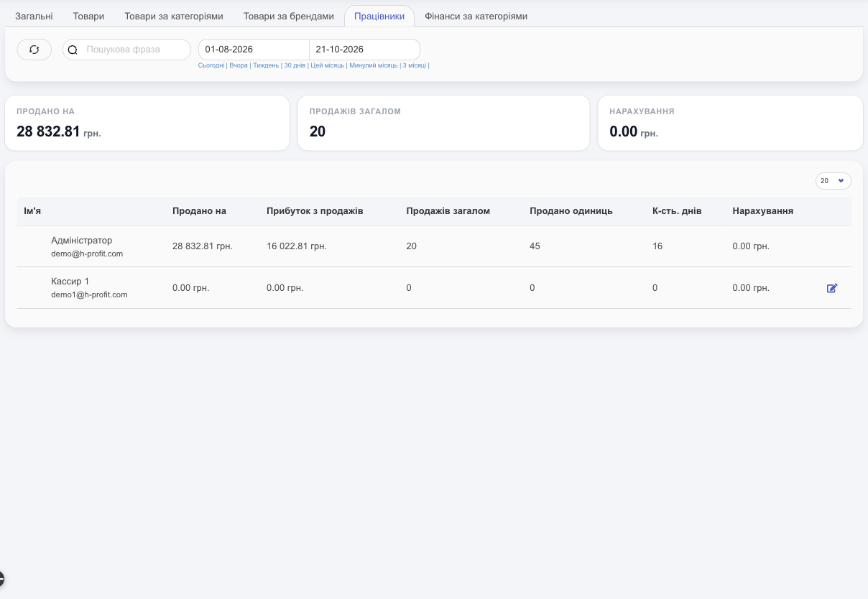Select the Товари за брендами tab
The image size is (868, 599).
point(289,16)
